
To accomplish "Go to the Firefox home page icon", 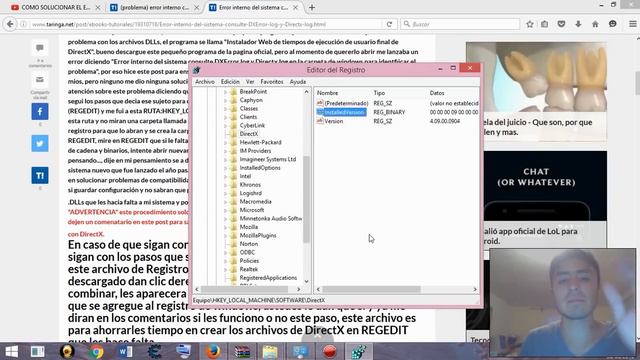I will tap(595, 24).
